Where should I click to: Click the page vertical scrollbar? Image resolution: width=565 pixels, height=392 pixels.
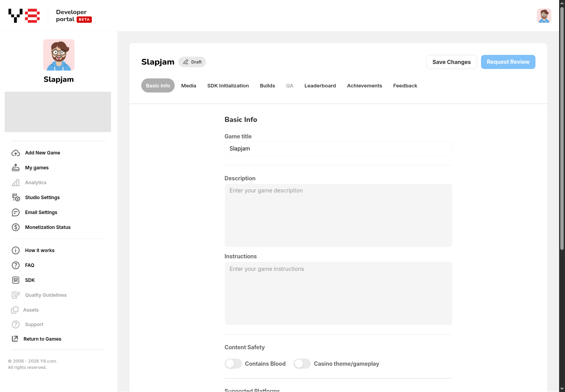[562, 129]
